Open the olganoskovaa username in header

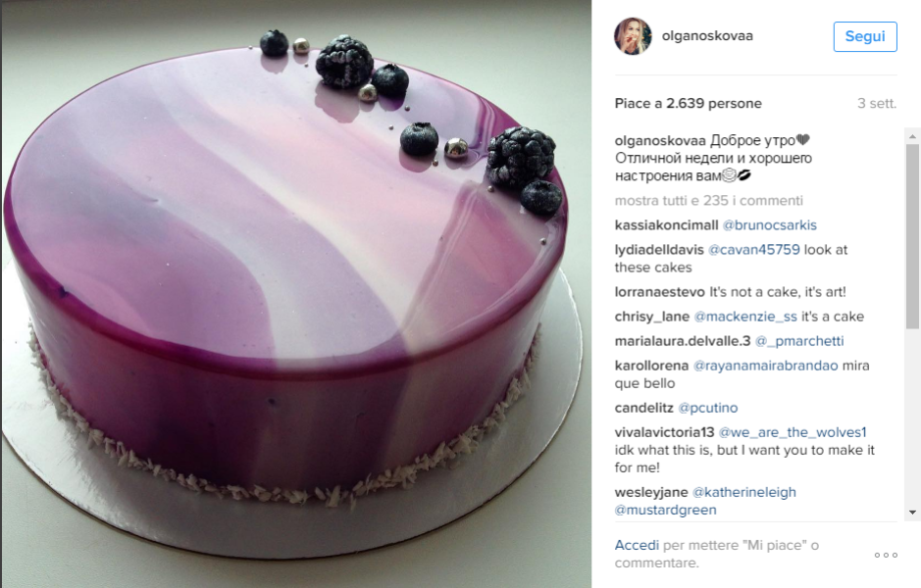[707, 36]
